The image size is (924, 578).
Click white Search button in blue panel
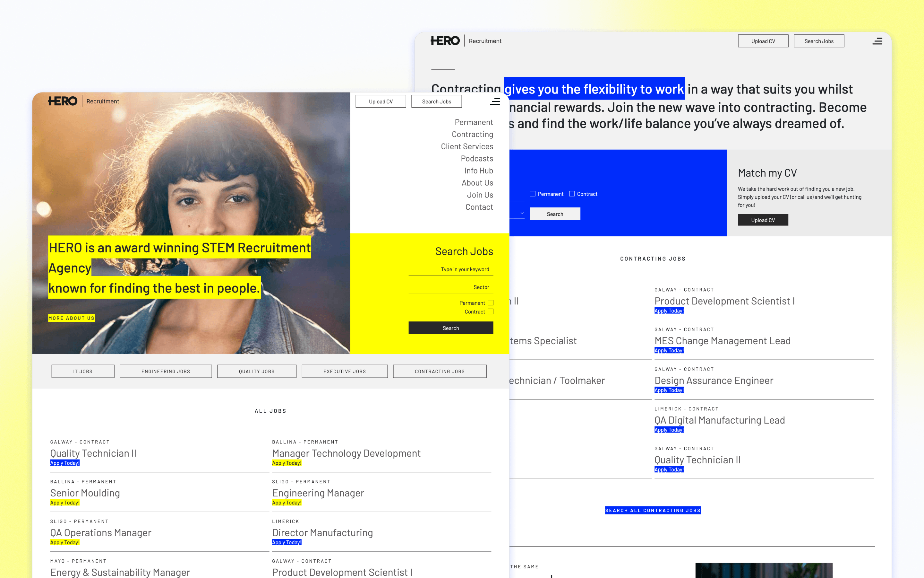[555, 214]
